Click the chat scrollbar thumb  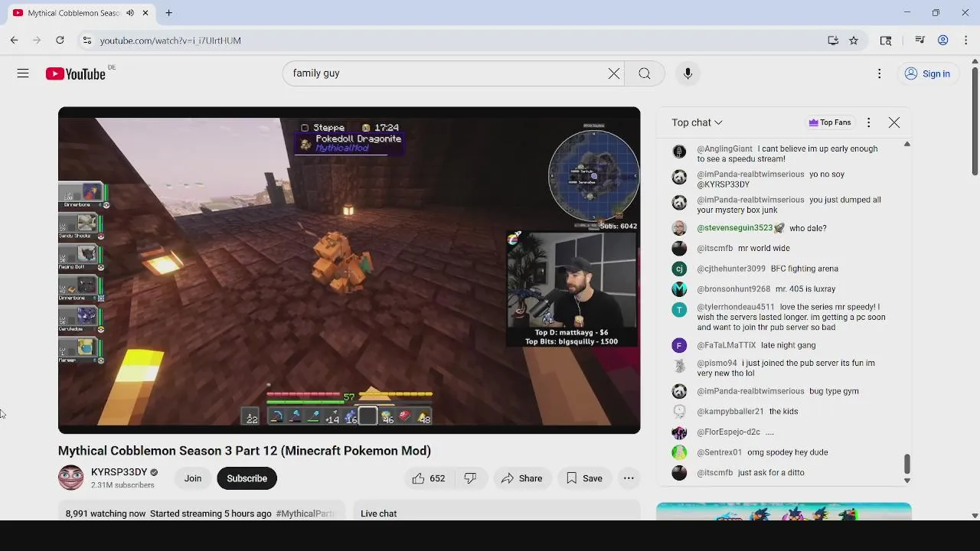(x=907, y=464)
